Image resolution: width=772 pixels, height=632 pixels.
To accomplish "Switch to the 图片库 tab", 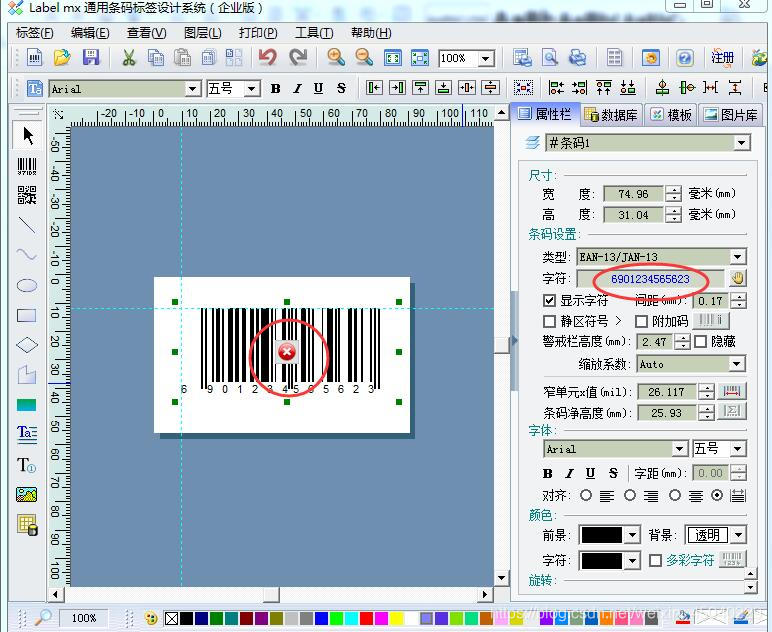I will point(731,115).
